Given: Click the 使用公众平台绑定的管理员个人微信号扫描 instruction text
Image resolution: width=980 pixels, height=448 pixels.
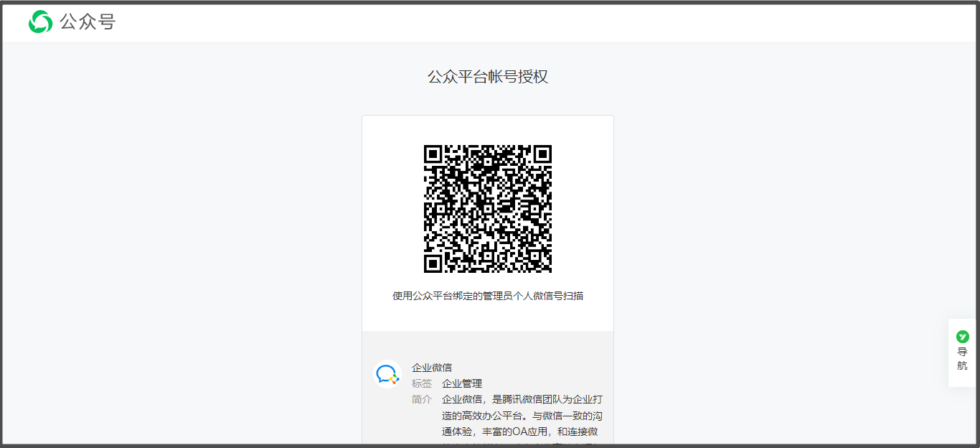Looking at the screenshot, I should pos(488,296).
